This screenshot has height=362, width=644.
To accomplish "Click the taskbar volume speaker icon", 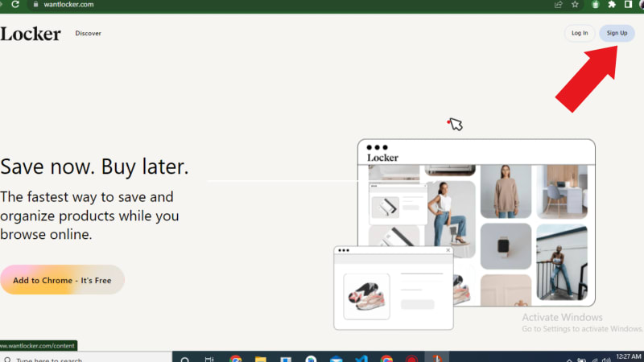I will coord(606,360).
